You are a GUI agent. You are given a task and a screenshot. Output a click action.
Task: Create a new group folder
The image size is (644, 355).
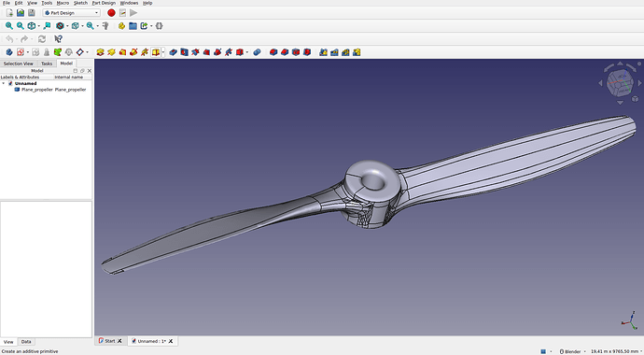click(x=133, y=26)
